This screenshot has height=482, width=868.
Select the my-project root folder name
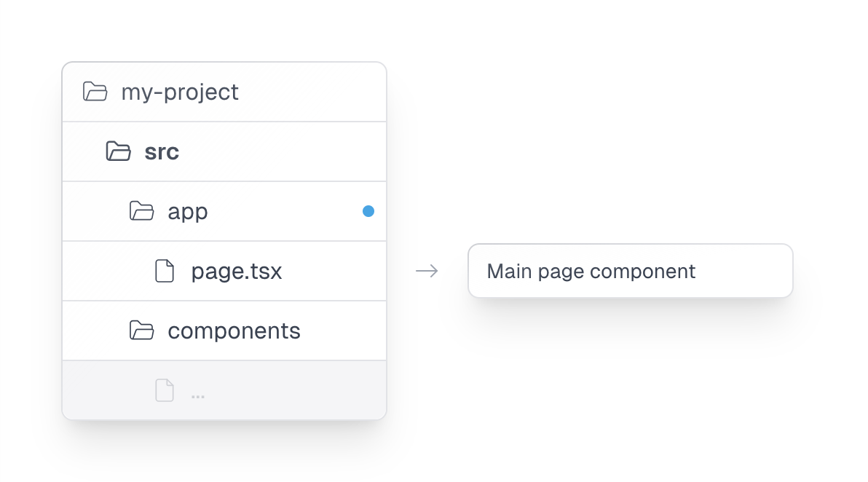(180, 92)
